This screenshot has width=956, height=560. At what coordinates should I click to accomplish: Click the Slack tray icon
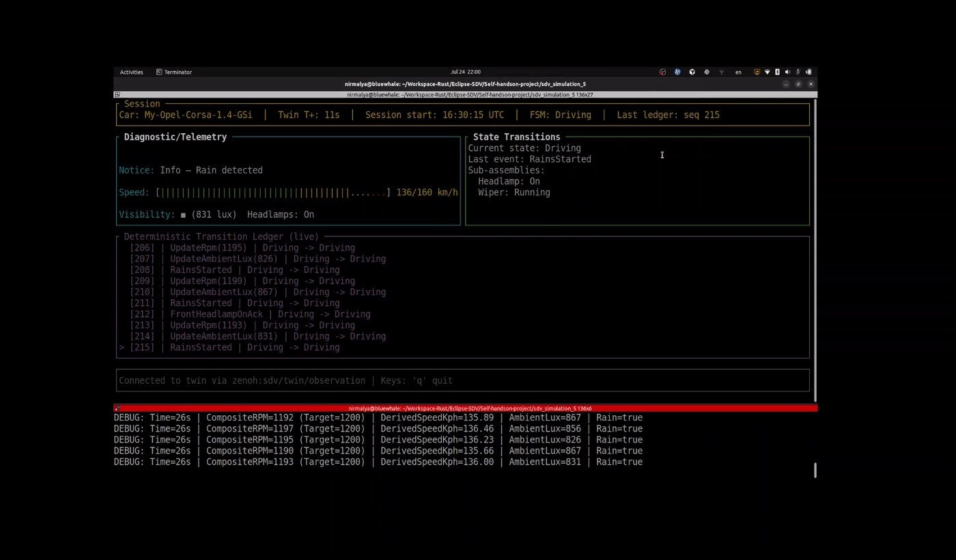(x=707, y=72)
